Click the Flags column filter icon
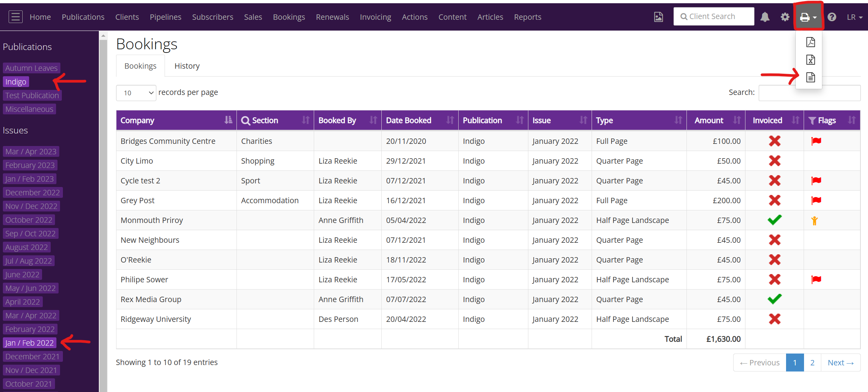This screenshot has height=392, width=868. point(812,120)
